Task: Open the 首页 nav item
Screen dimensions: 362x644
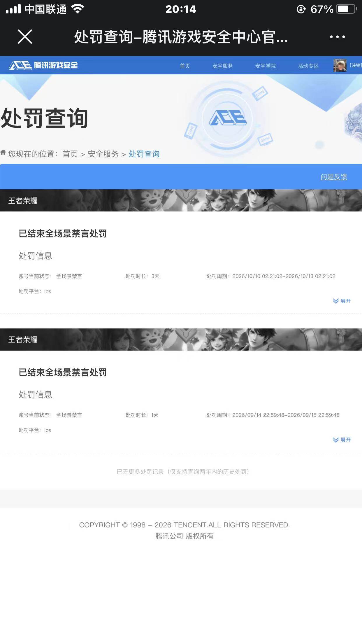Action: [x=185, y=66]
